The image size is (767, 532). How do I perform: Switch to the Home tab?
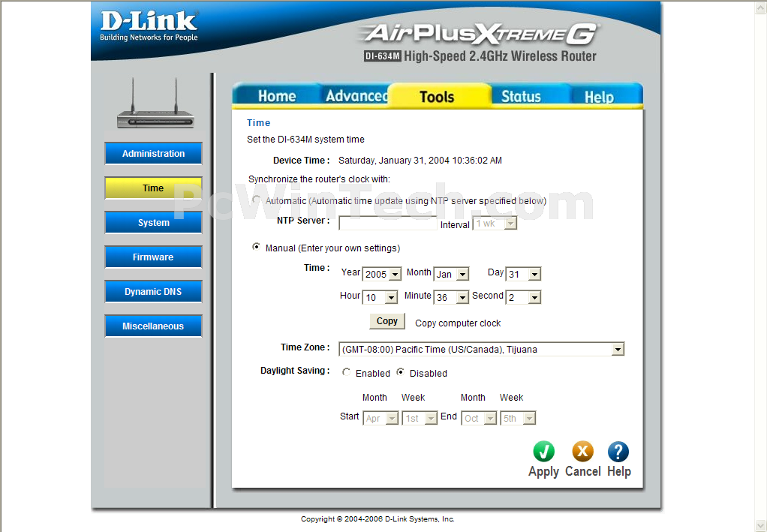pyautogui.click(x=277, y=96)
